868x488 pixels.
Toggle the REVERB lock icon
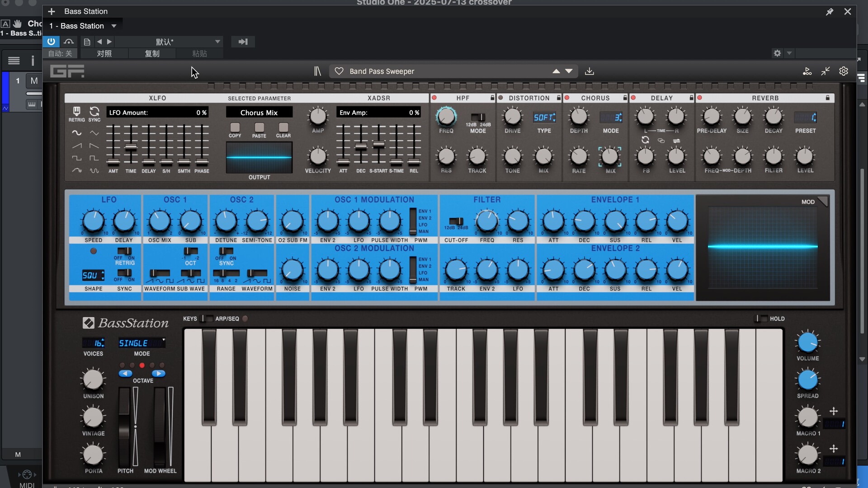[x=828, y=98]
